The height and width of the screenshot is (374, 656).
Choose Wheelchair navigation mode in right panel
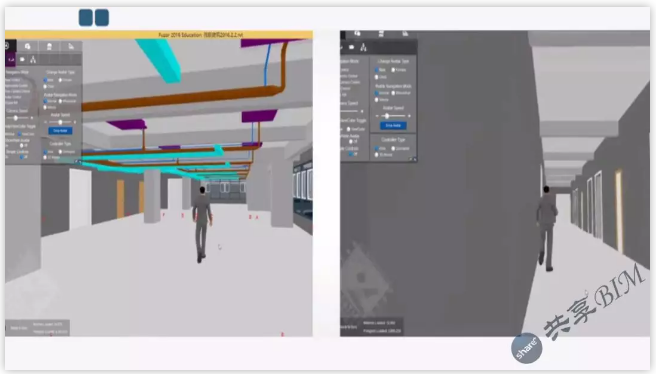coord(393,93)
